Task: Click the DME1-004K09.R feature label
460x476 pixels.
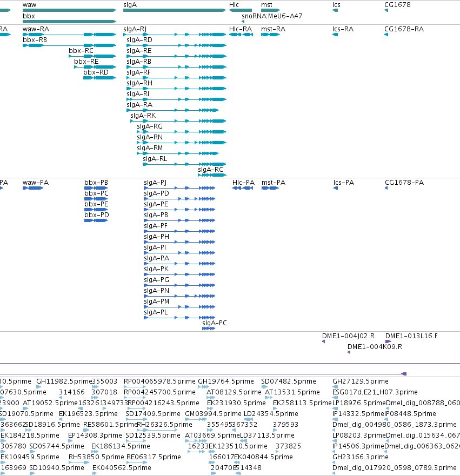Action: pyautogui.click(x=375, y=347)
